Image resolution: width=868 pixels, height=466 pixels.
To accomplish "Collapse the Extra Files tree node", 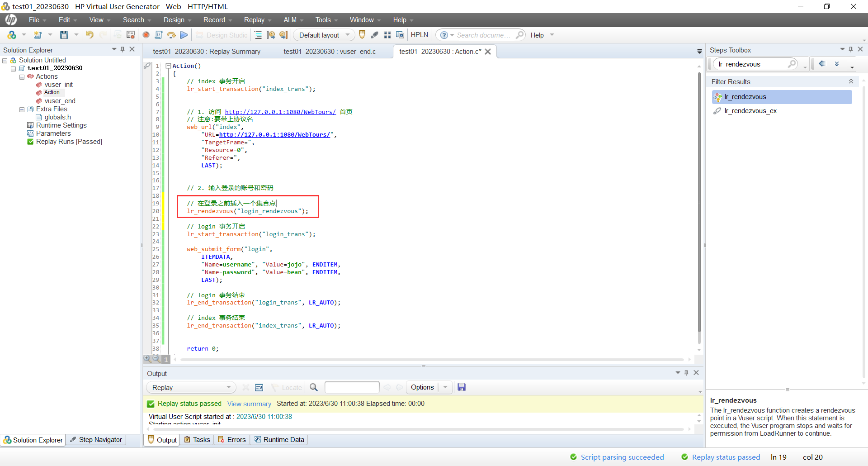I will click(x=22, y=109).
